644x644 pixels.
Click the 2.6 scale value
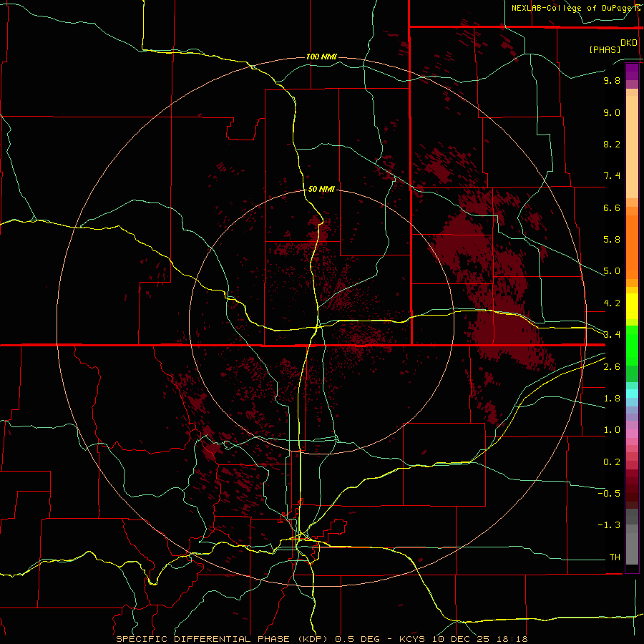click(612, 367)
